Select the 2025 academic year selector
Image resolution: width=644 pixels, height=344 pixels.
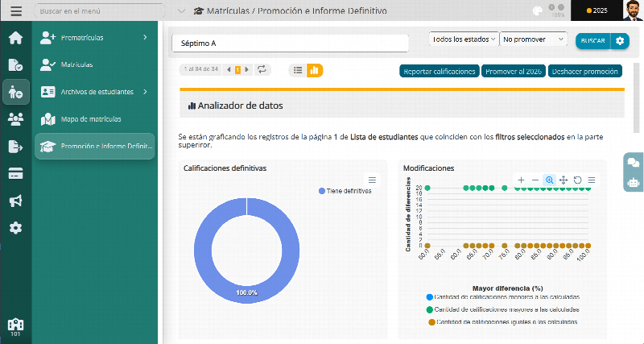coord(597,10)
